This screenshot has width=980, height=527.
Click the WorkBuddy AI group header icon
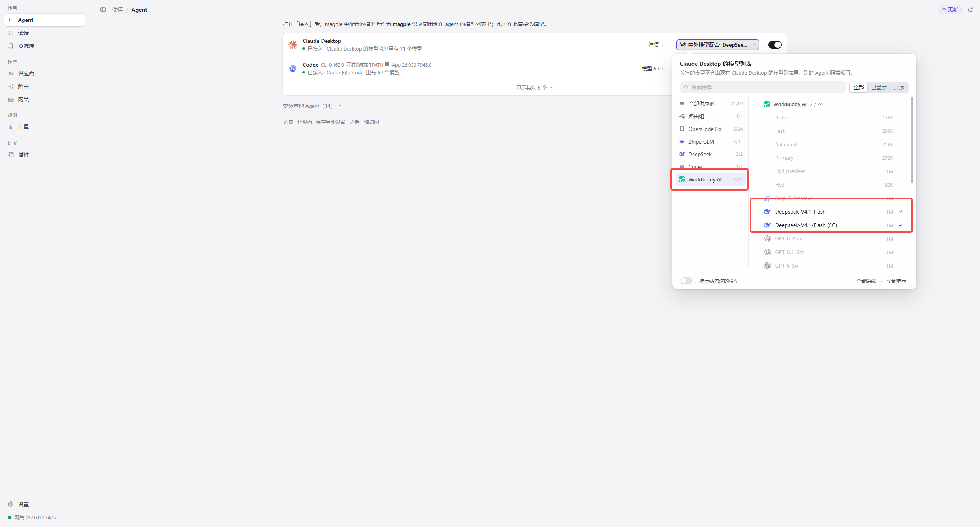pyautogui.click(x=767, y=104)
